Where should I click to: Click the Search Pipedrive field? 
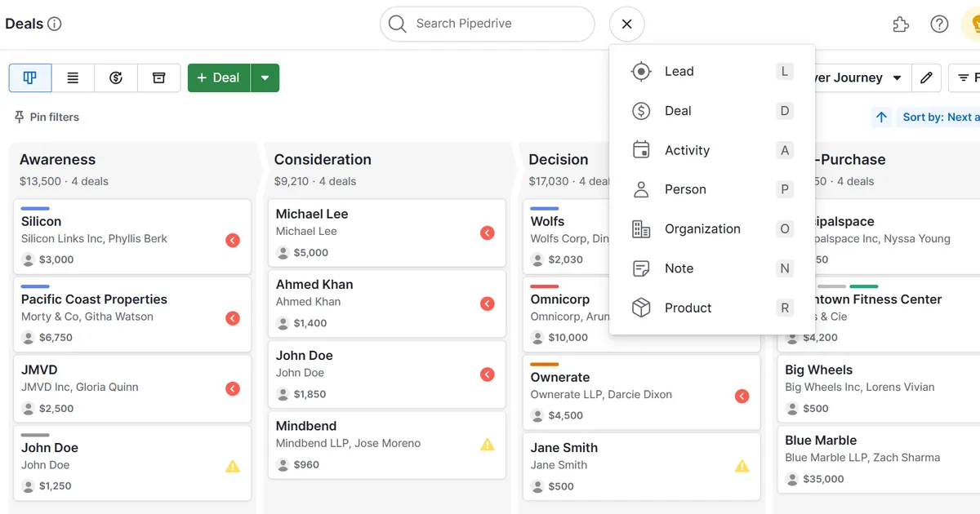coord(487,24)
